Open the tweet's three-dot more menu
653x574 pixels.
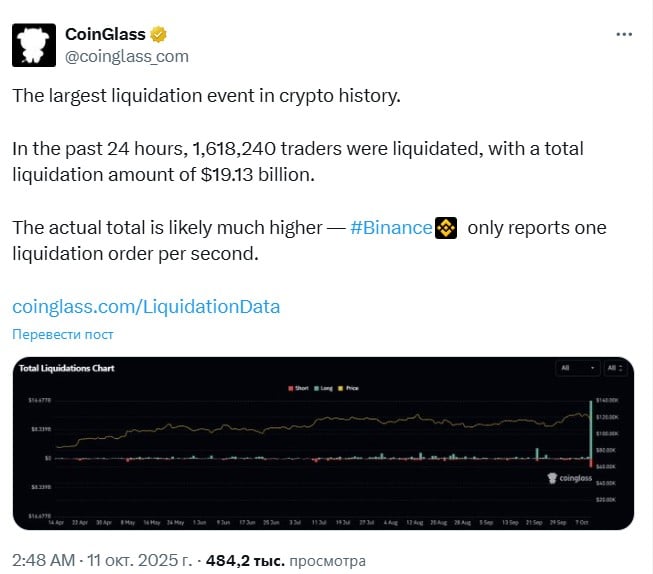[x=624, y=34]
